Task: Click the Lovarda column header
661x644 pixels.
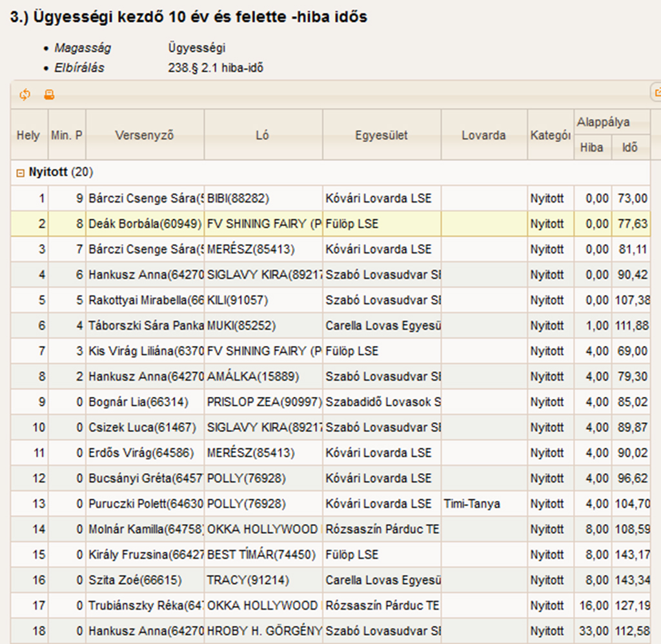Action: tap(483, 135)
